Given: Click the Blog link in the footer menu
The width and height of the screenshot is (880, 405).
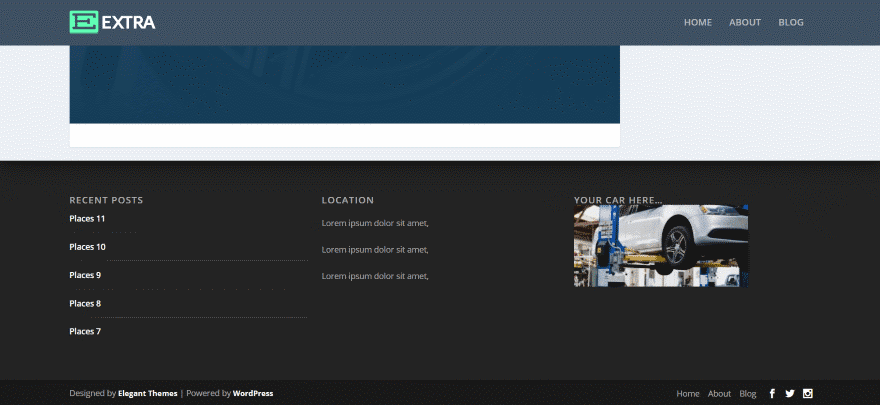Looking at the screenshot, I should point(748,394).
